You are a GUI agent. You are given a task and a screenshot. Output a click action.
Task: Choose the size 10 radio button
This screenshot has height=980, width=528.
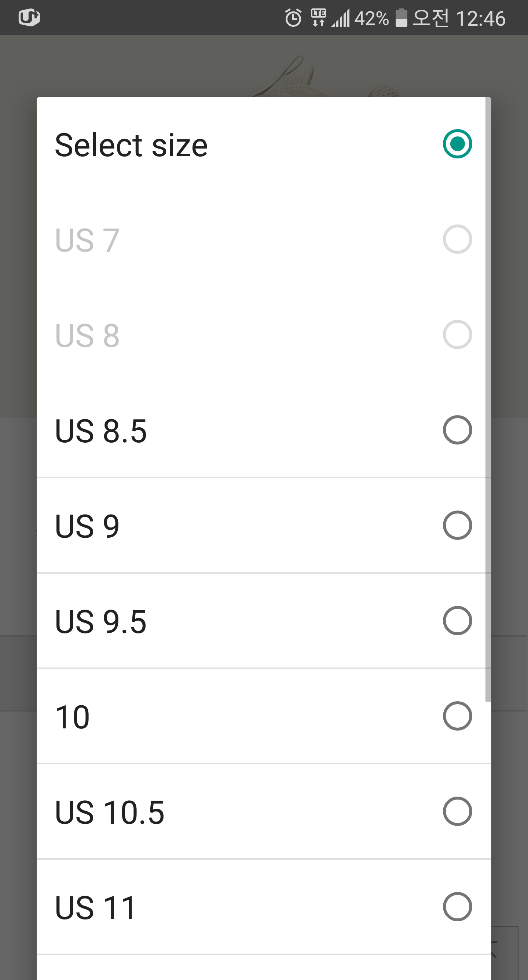[x=457, y=716]
